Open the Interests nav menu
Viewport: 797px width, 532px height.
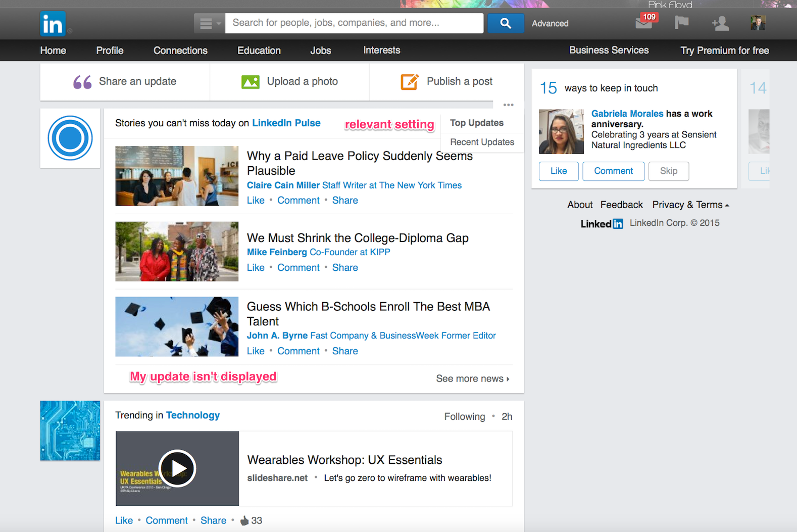coord(382,50)
